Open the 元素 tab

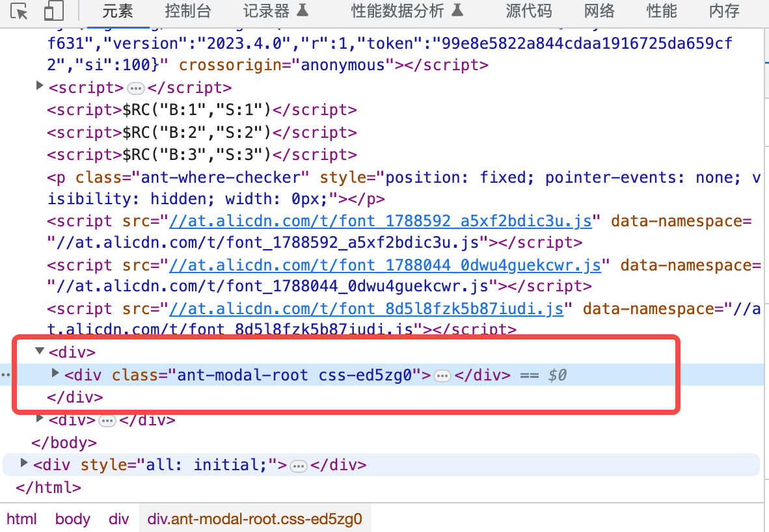click(x=118, y=11)
